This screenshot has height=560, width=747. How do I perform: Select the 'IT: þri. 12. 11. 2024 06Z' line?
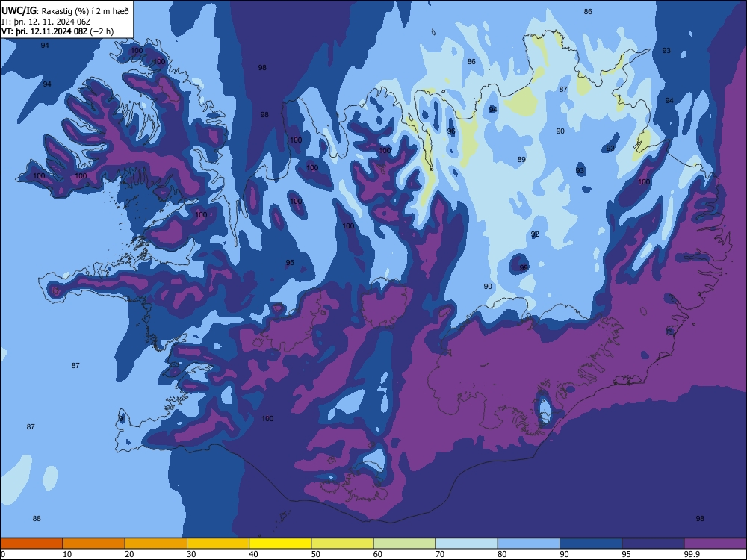coord(46,22)
